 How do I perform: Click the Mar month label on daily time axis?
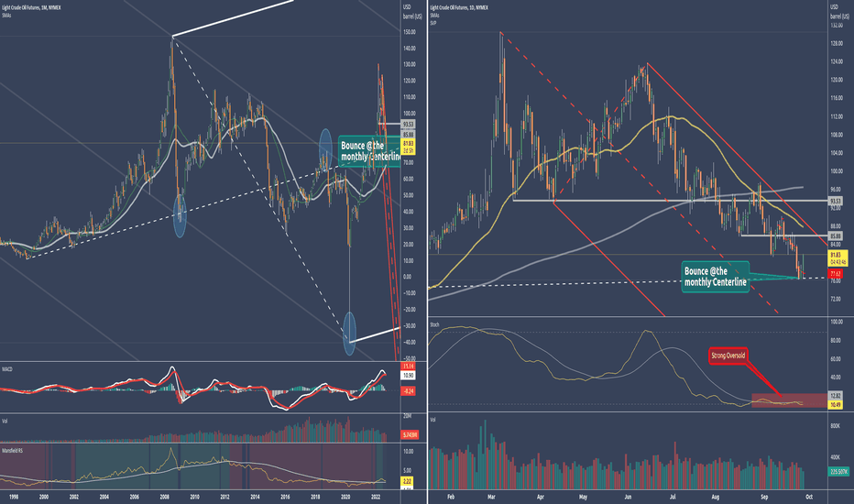pyautogui.click(x=491, y=497)
